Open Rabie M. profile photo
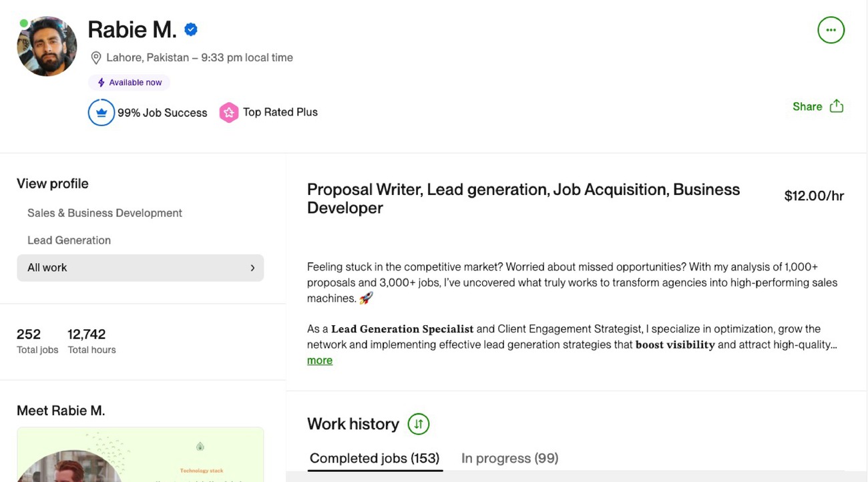Screen dimensions: 868x482 [47, 47]
